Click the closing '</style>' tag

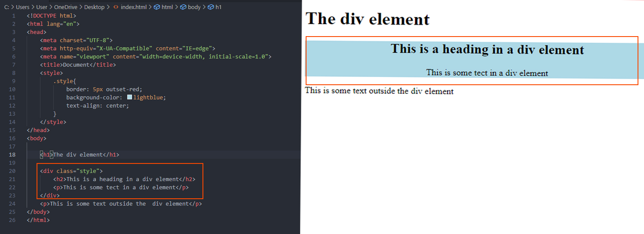tap(53, 122)
